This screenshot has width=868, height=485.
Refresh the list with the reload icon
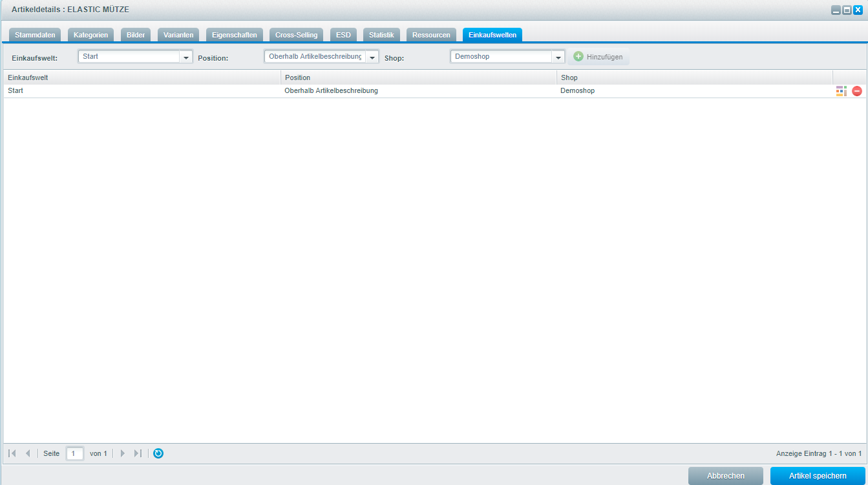[x=158, y=453]
